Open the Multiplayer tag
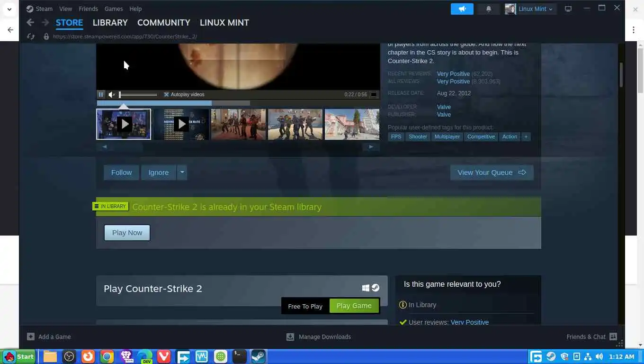This screenshot has width=644, height=364. tap(447, 136)
